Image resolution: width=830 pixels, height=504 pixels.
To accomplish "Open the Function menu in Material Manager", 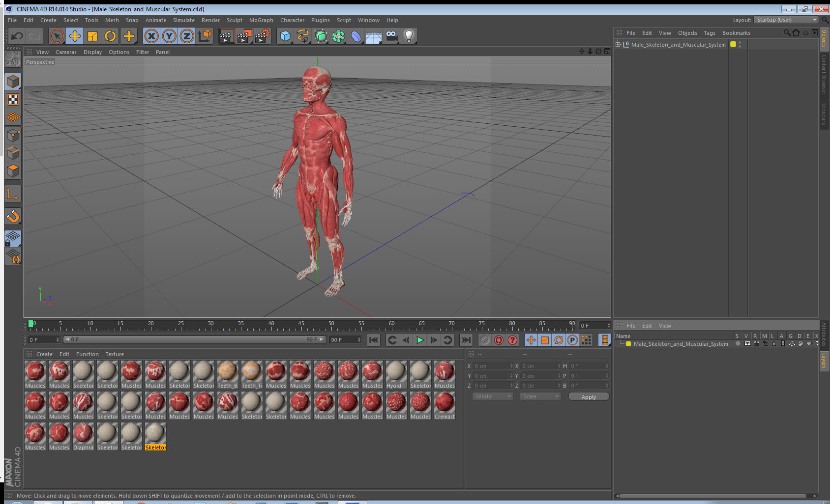I will pos(87,354).
